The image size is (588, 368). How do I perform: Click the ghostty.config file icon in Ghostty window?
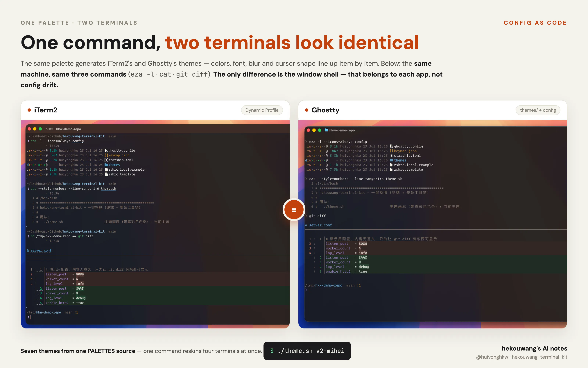[391, 146]
